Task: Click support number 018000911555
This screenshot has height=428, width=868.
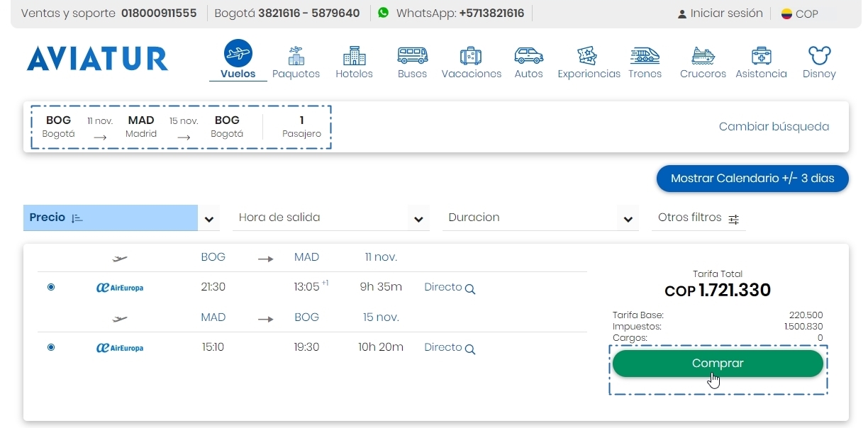Action: (159, 13)
